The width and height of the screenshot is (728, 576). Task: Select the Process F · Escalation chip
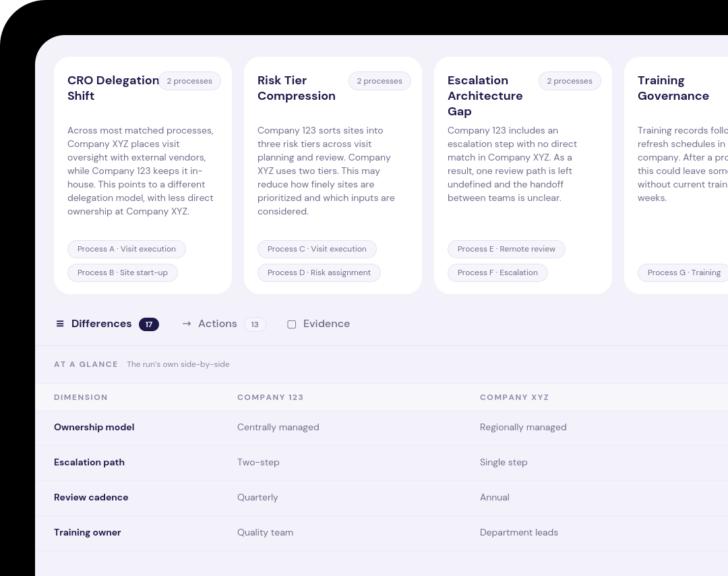coord(497,272)
